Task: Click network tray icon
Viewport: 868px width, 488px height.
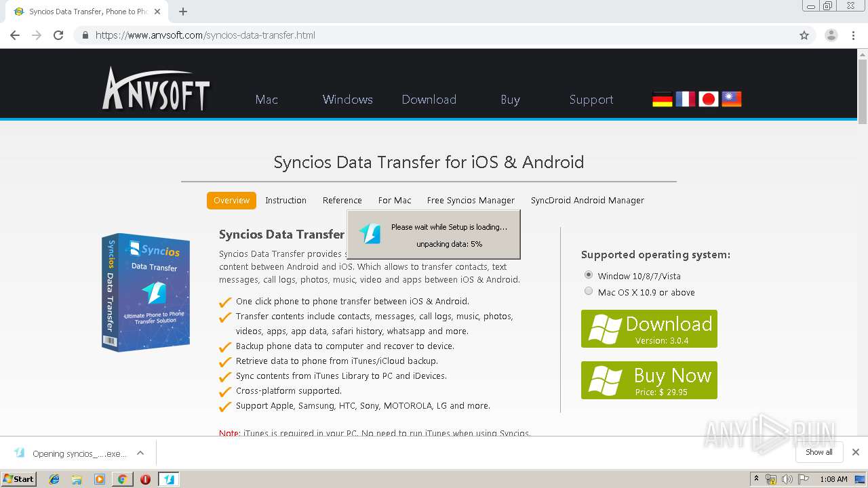Action: pyautogui.click(x=771, y=479)
